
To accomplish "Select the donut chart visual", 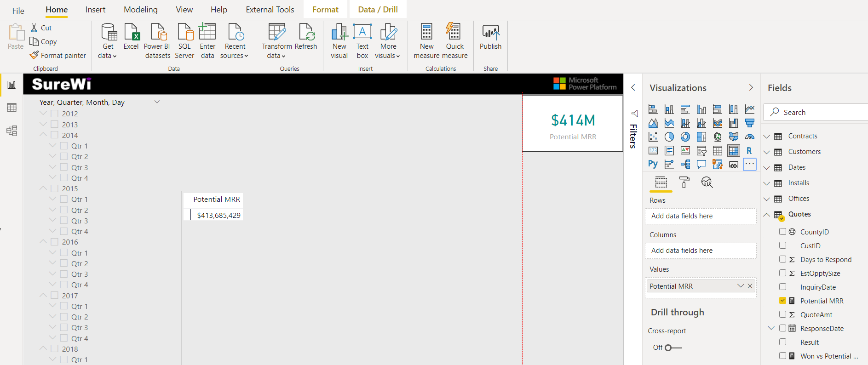I will pos(685,137).
